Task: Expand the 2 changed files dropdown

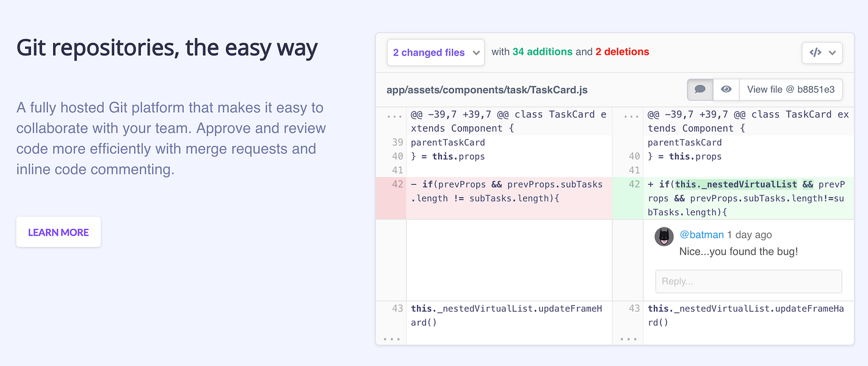Action: pos(436,52)
